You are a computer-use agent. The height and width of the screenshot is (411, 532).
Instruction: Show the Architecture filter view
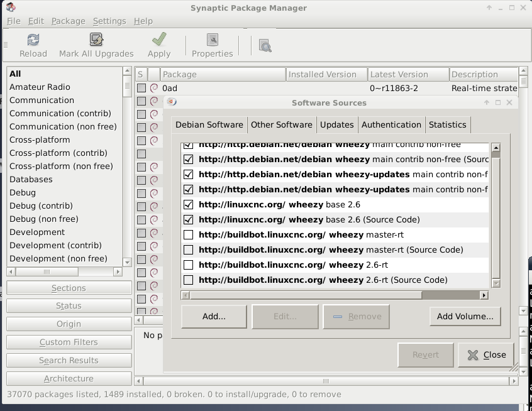point(69,378)
